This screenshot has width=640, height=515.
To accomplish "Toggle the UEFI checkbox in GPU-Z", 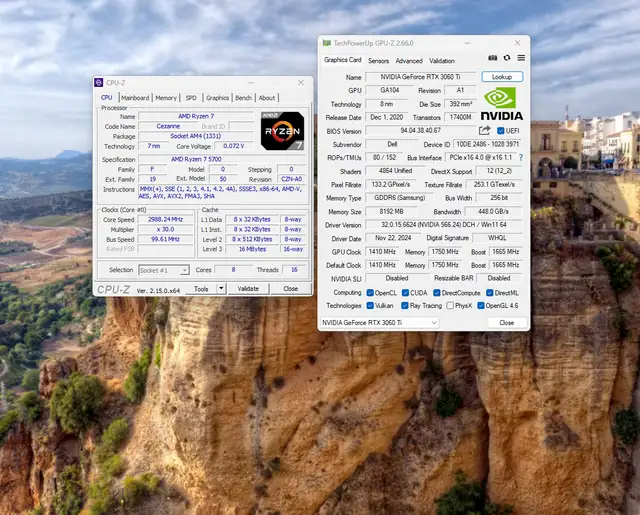I will click(501, 131).
